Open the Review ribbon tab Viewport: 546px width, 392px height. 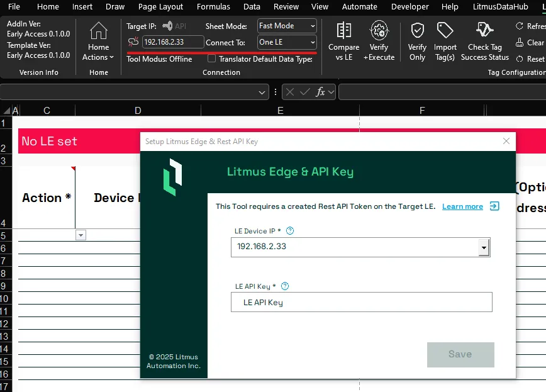tap(286, 7)
